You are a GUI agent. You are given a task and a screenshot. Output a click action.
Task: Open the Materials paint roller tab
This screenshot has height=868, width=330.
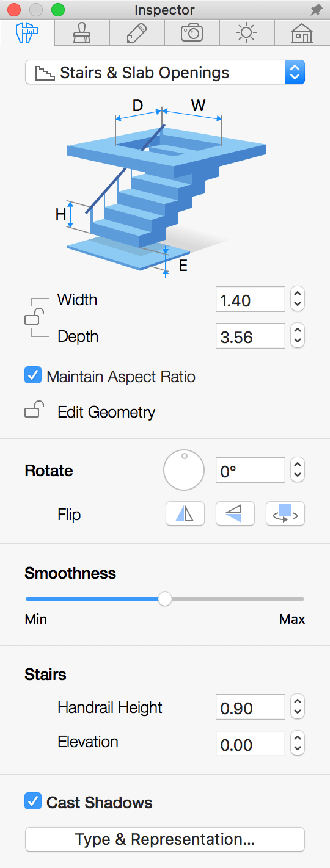[82, 33]
